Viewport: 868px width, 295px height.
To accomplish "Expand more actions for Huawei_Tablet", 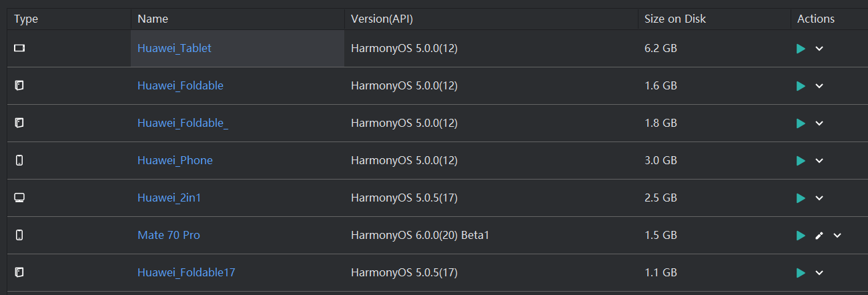I will tap(819, 49).
